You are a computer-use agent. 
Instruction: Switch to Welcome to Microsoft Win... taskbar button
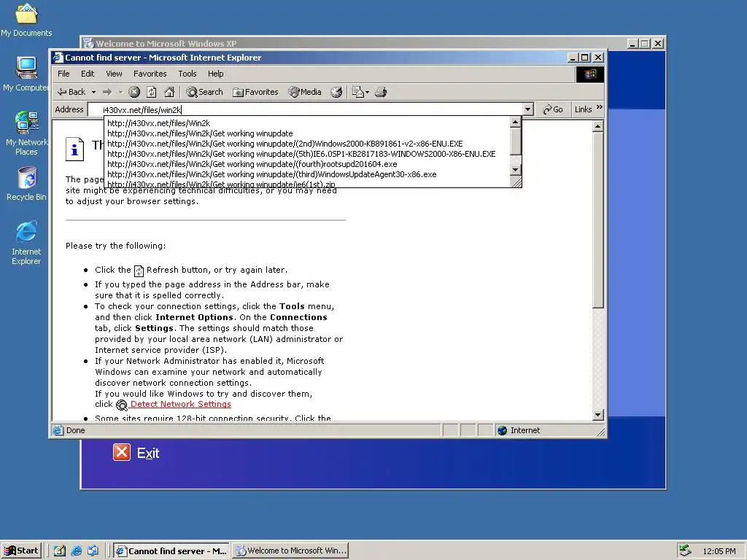pos(290,551)
